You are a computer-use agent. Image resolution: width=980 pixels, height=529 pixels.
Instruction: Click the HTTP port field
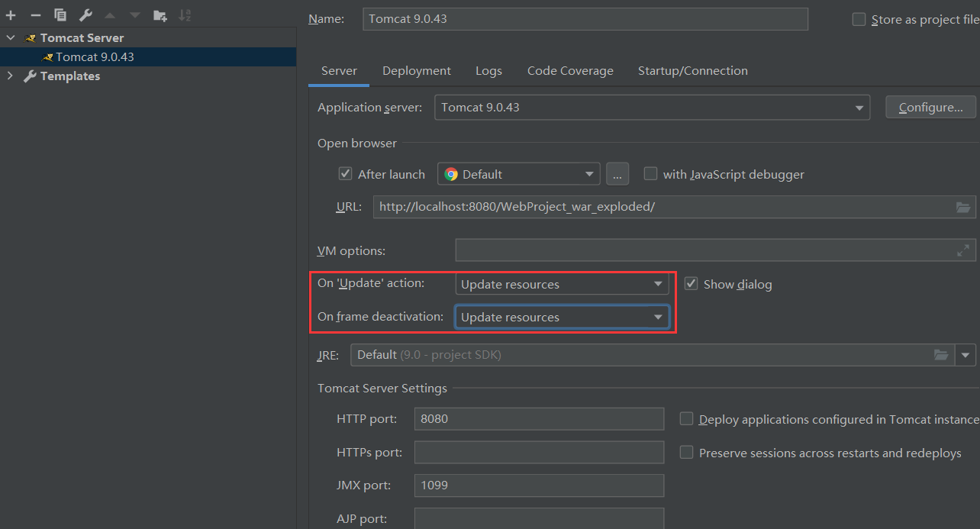point(539,419)
